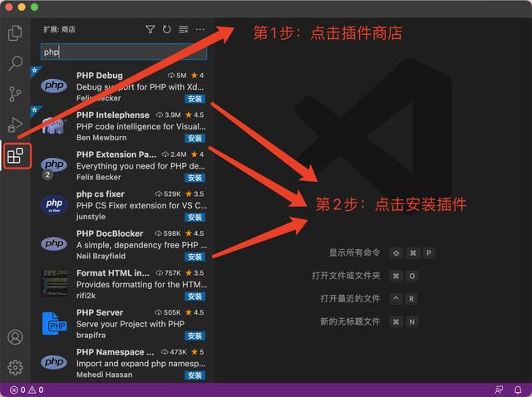This screenshot has height=397, width=532.
Task: Open the PHP Debug extension logo
Action: [x=54, y=86]
